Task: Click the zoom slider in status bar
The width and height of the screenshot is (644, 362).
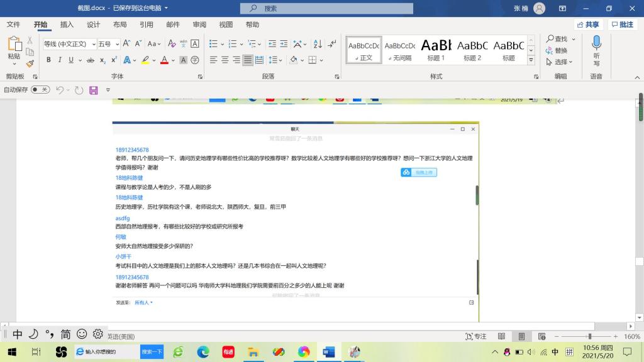Action: (589, 336)
